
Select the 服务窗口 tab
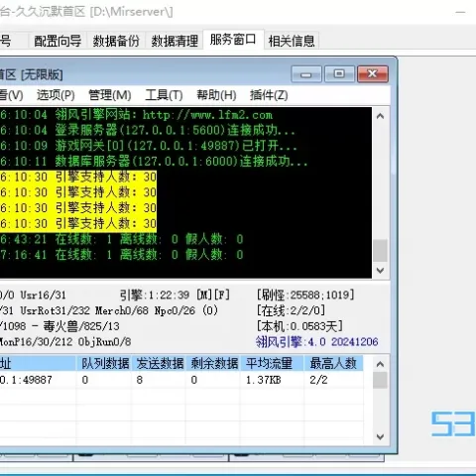point(233,40)
